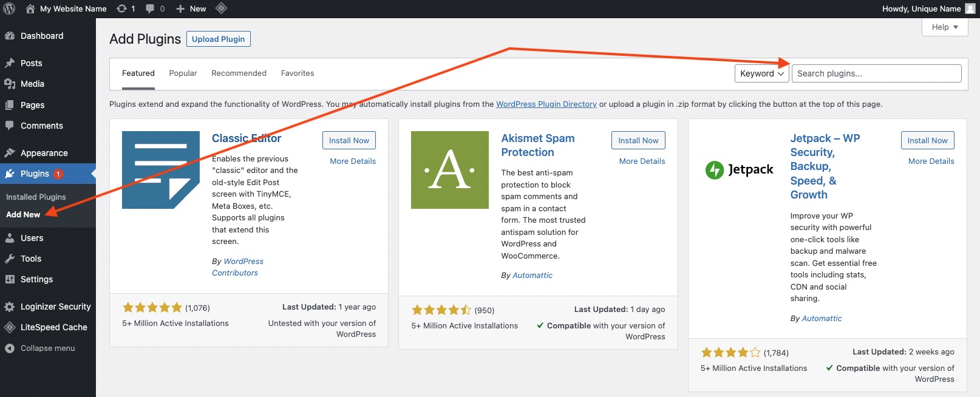Screen dimensions: 980x397
Task: Click the Collapse menu arrow icon
Action: pos(10,348)
